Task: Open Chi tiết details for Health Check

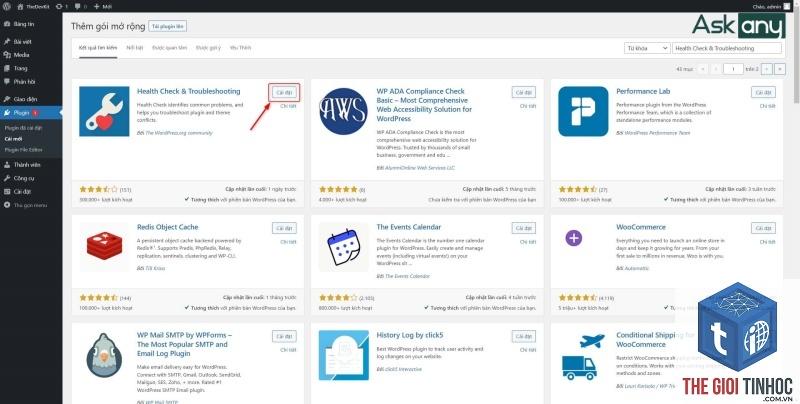Action: (288, 106)
